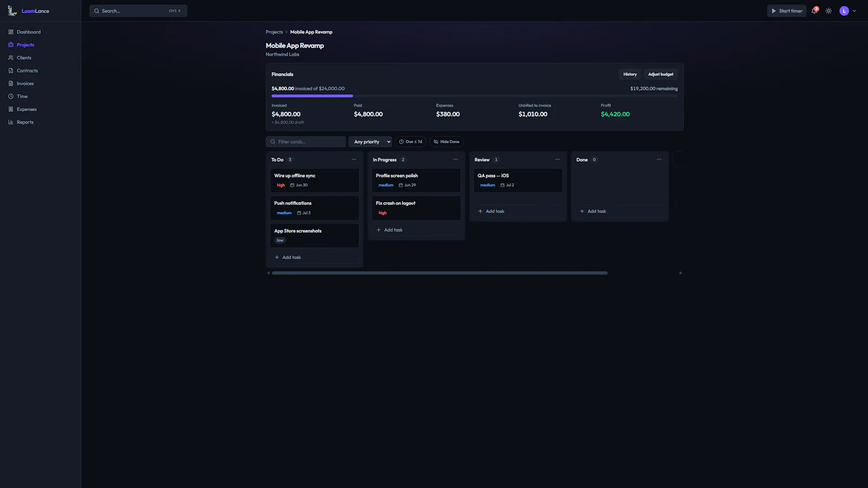This screenshot has width=868, height=488.
Task: Add task in Done column
Action: tap(620, 211)
